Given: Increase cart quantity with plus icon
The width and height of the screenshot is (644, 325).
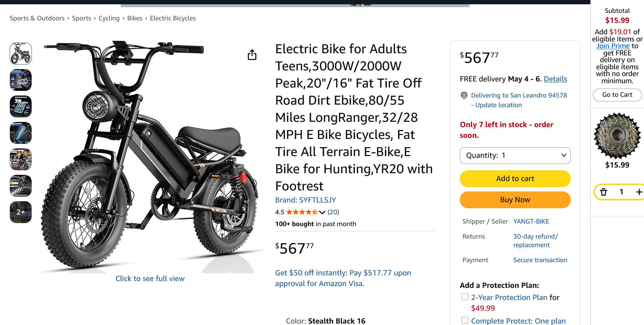Looking at the screenshot, I should point(639,192).
